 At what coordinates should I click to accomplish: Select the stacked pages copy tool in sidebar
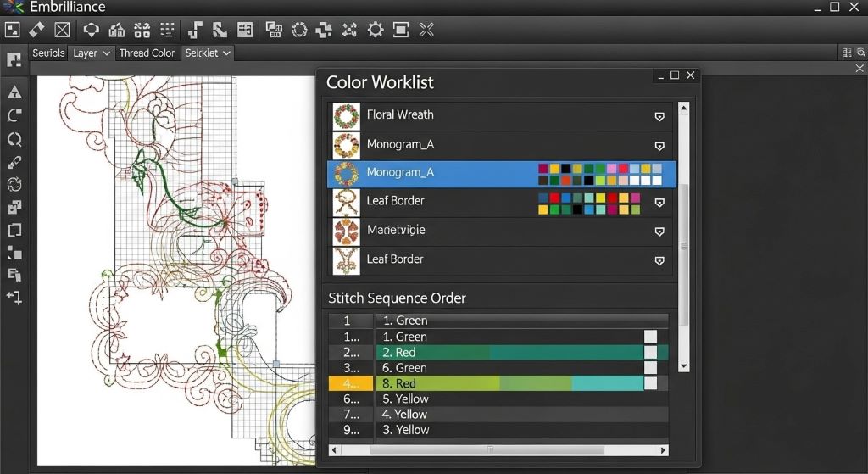(x=14, y=276)
